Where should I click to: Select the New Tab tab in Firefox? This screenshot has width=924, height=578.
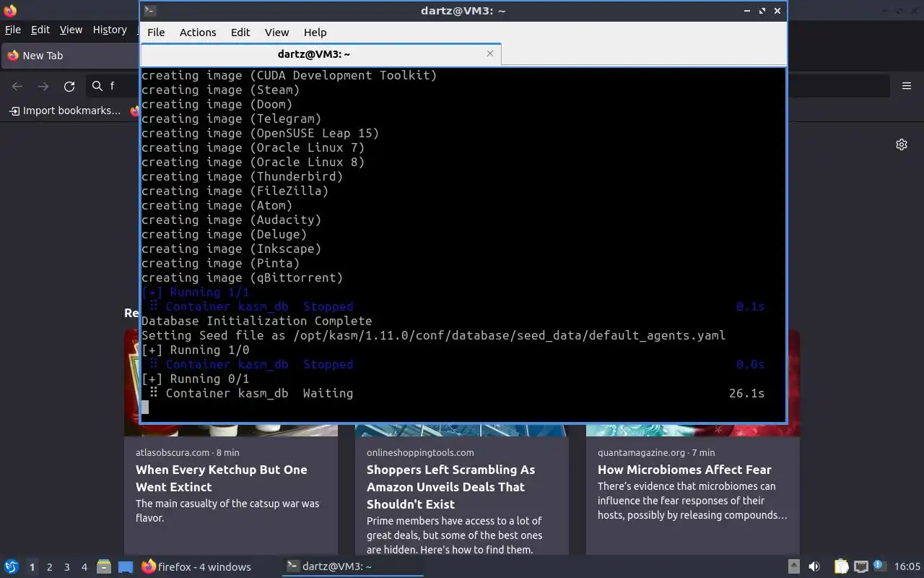[x=70, y=56]
